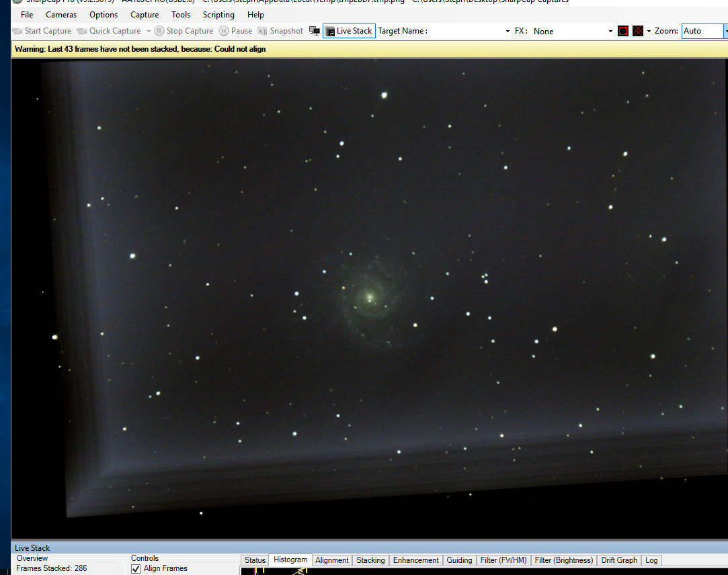Pause the capture
Screen dimensions: 728x575
click(235, 31)
